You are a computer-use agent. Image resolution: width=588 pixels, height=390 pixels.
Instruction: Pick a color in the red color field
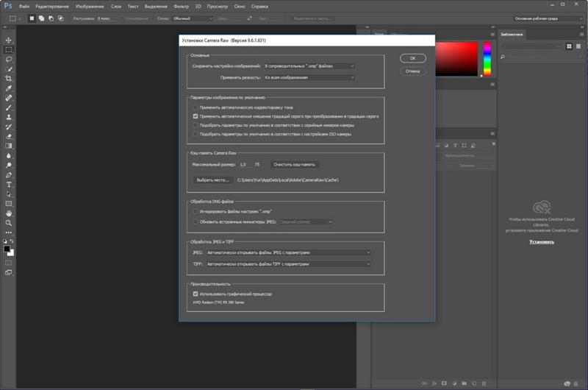point(456,59)
